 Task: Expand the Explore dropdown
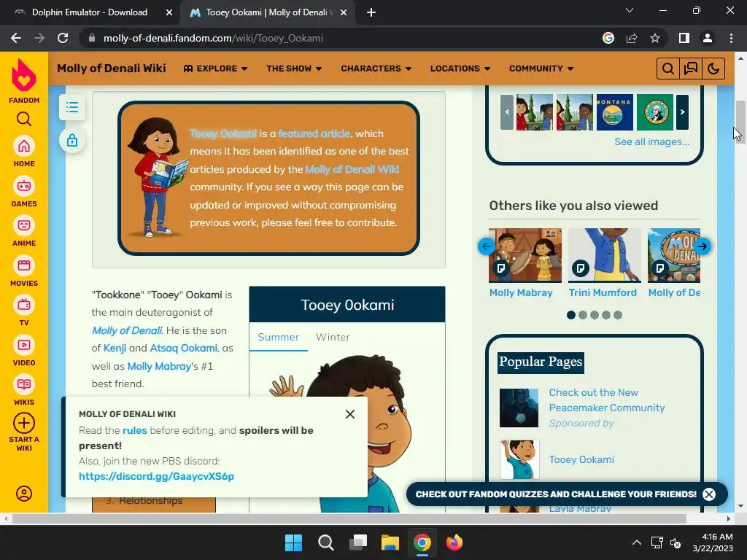click(215, 69)
